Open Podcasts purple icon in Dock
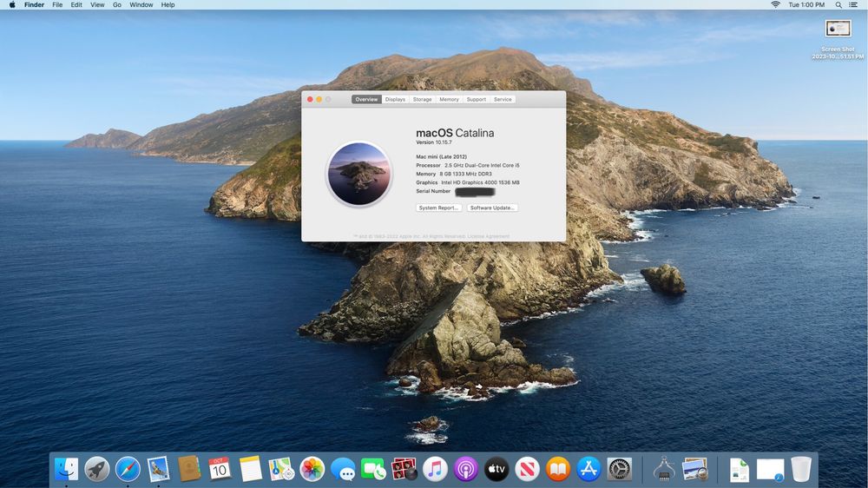The image size is (868, 488). tap(466, 469)
